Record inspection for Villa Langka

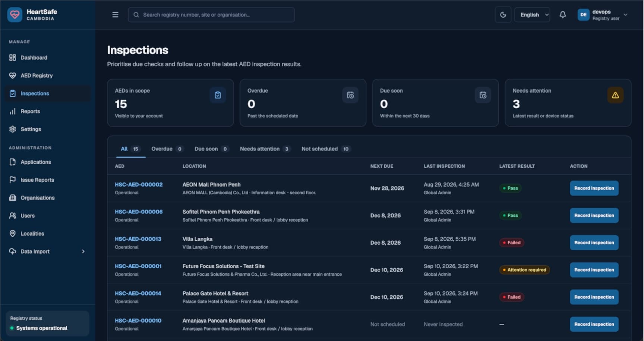[x=594, y=243]
